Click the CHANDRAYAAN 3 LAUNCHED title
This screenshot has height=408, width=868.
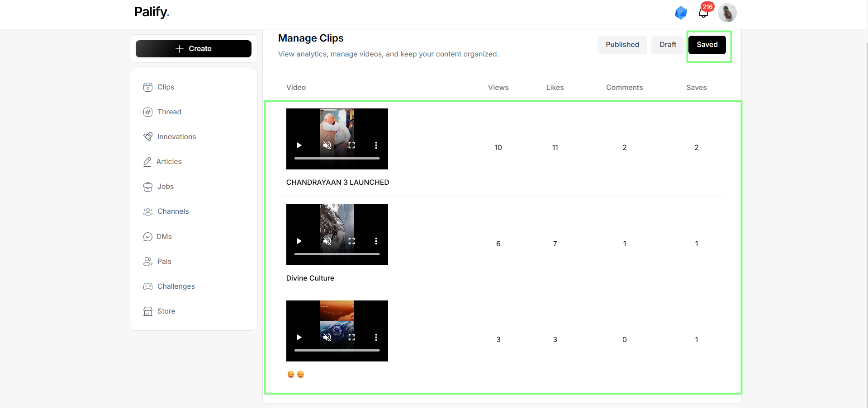[337, 183]
